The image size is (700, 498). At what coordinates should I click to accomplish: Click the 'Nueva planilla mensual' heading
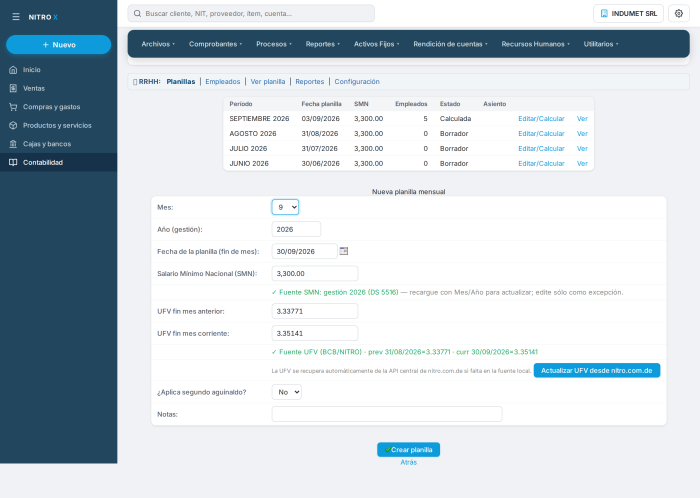[x=408, y=192]
